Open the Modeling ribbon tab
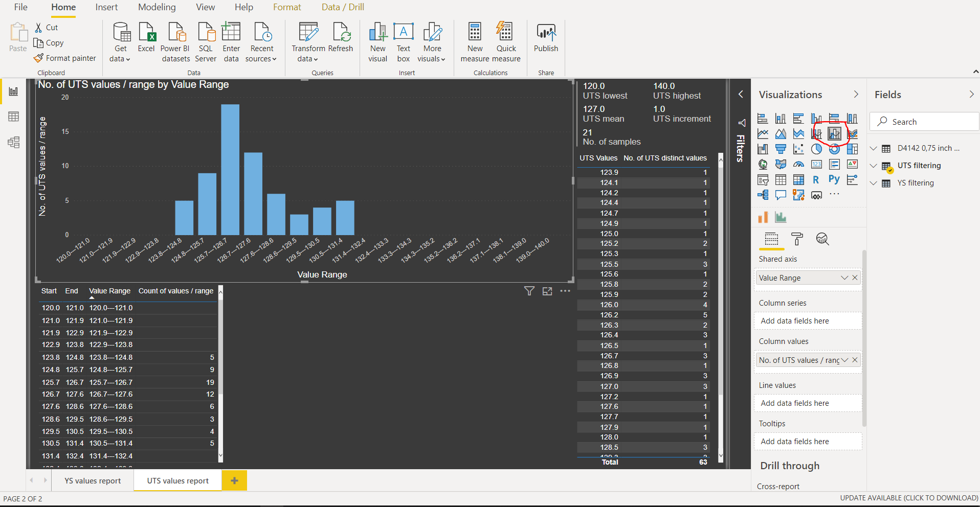The width and height of the screenshot is (980, 507). click(x=157, y=7)
